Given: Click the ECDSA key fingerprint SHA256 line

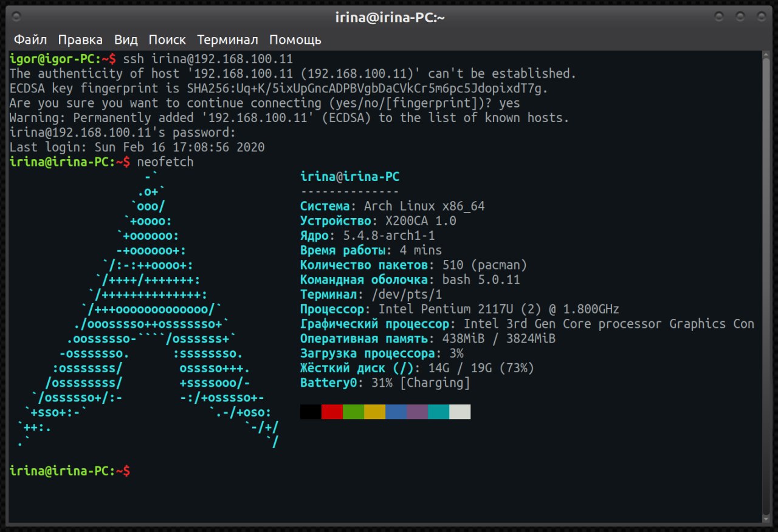Looking at the screenshot, I should click(x=280, y=89).
